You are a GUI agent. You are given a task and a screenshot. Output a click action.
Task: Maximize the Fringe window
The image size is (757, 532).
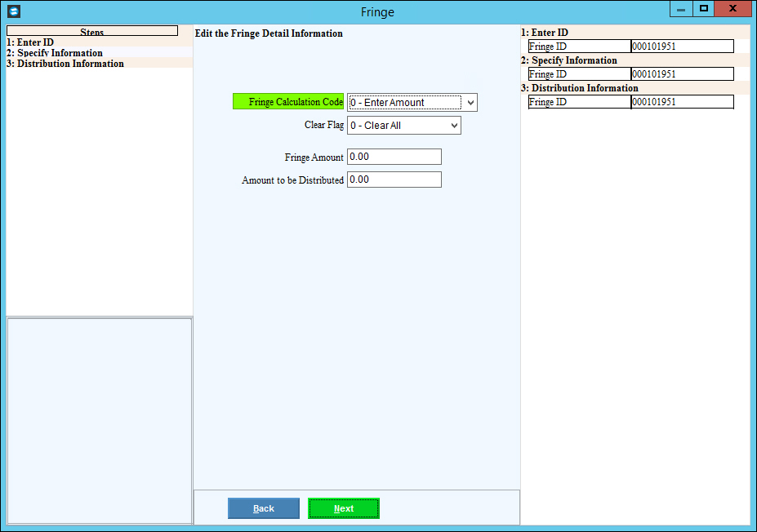(703, 9)
